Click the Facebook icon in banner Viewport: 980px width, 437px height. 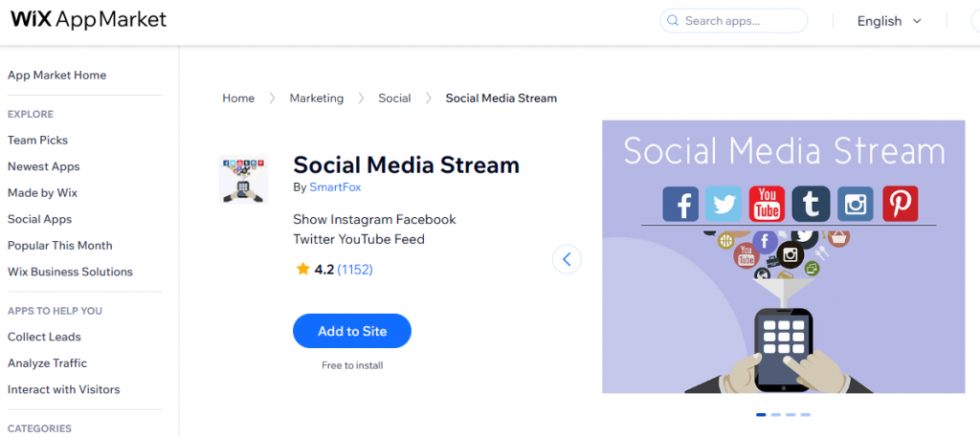coord(680,203)
